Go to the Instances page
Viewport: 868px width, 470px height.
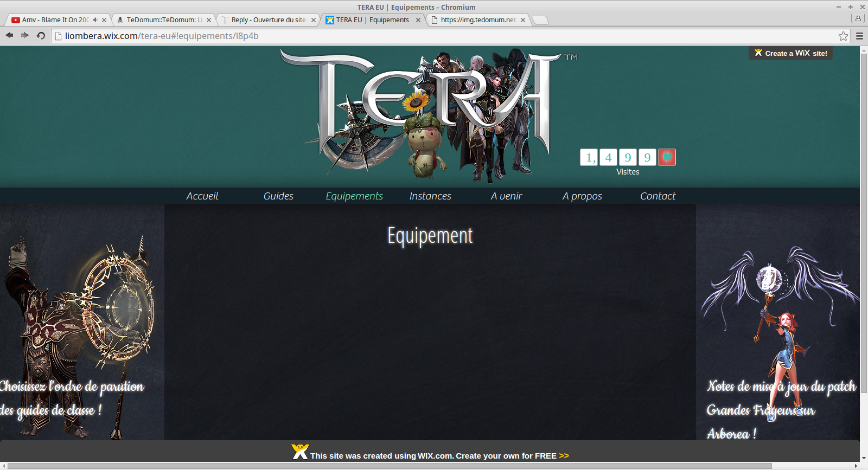pos(430,196)
